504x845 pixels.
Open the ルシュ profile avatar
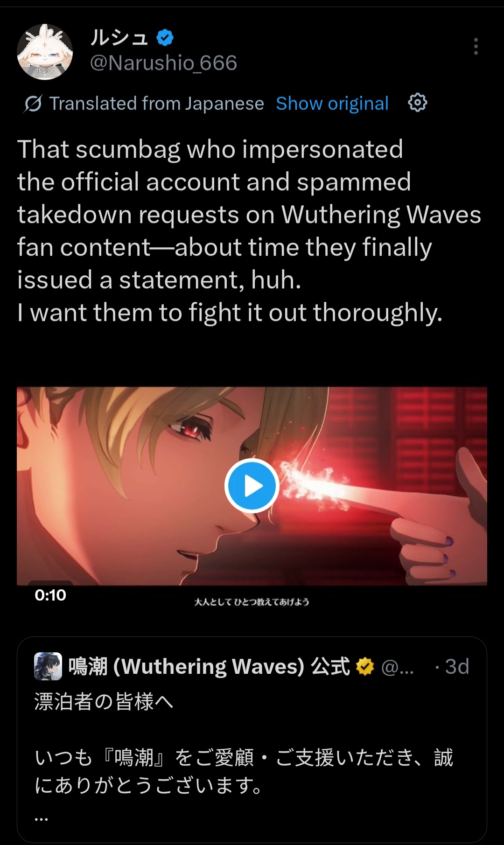coord(45,51)
